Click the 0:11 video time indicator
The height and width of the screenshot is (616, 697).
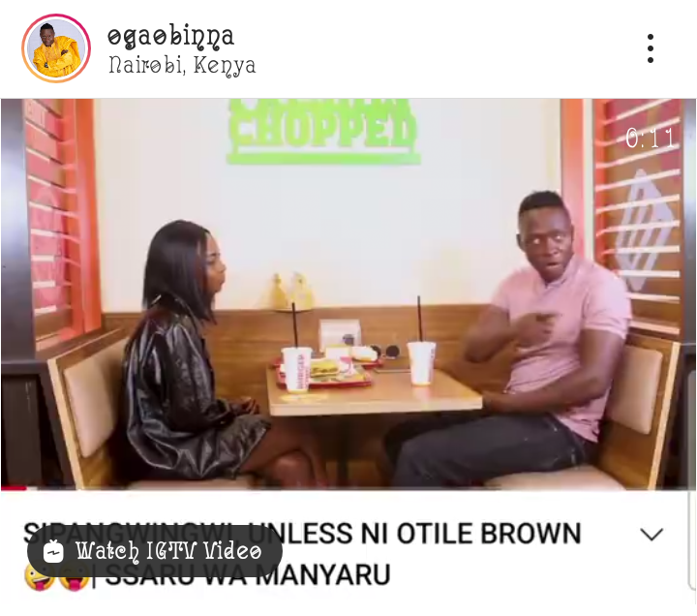point(650,138)
